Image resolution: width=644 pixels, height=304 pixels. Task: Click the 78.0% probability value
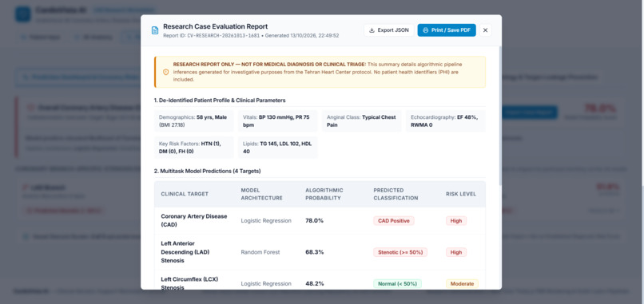(x=314, y=221)
